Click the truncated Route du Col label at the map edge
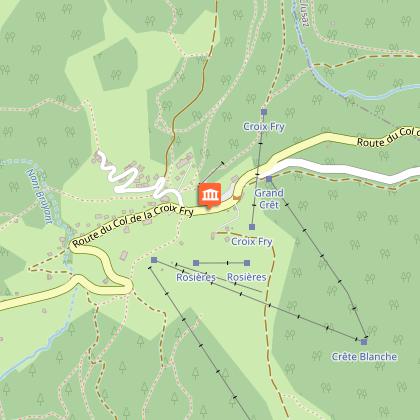The image size is (420, 420). click(x=388, y=137)
